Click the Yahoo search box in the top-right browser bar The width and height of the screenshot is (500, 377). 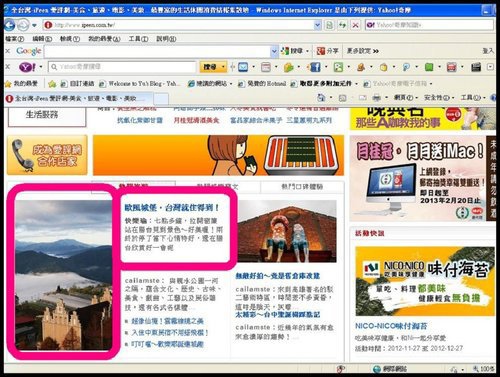tap(429, 25)
